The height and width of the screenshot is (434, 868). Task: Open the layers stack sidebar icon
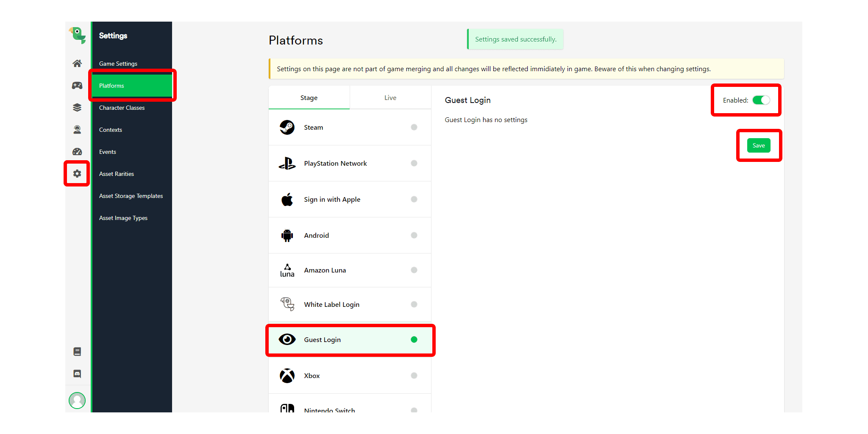point(77,108)
